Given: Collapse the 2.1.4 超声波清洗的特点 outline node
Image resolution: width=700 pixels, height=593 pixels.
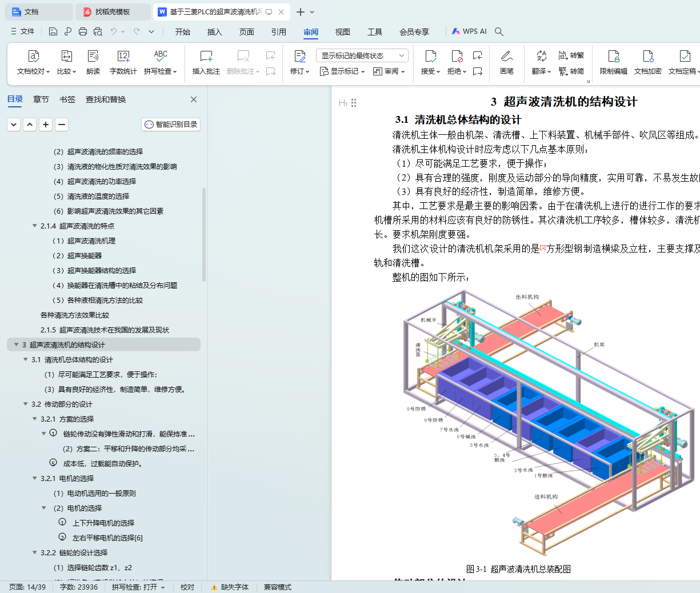Looking at the screenshot, I should click(x=35, y=226).
